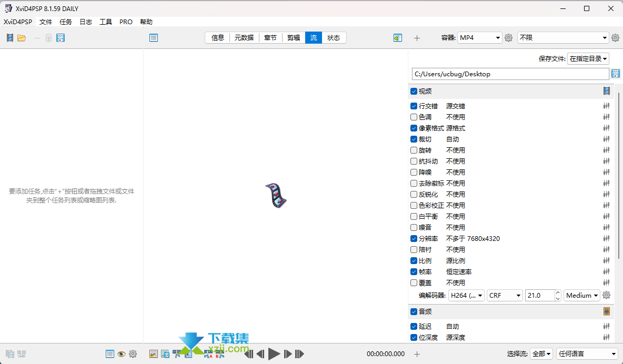Enable the 白平衡 checkbox
623x364 pixels.
pyautogui.click(x=414, y=216)
